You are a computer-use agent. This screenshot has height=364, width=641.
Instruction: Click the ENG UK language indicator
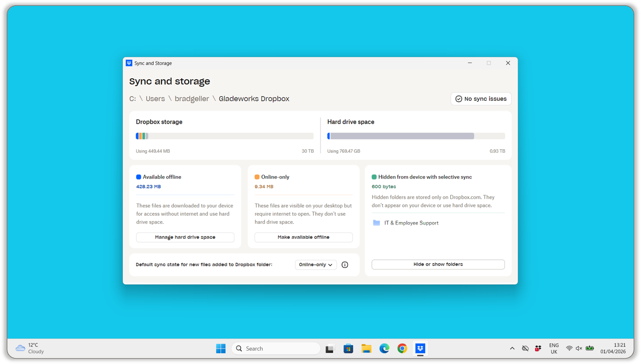coord(554,348)
